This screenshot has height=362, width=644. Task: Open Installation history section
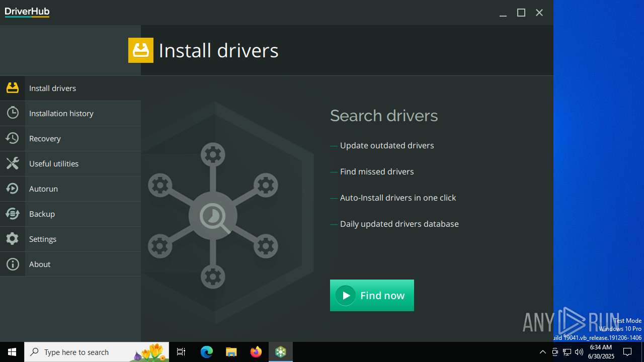[70, 113]
